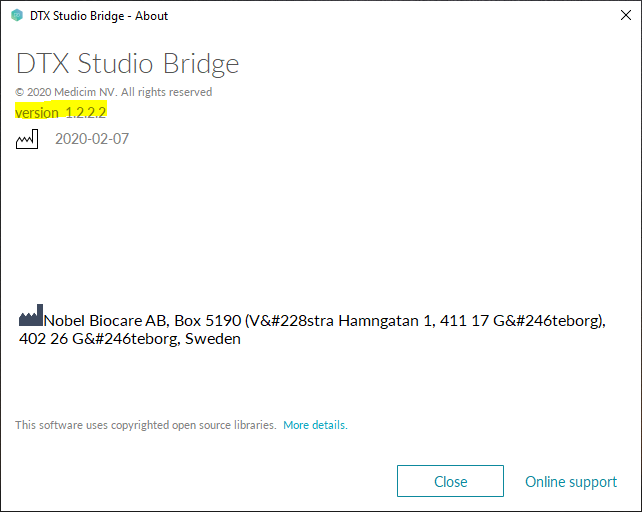Click the DTX Studio Bridge title bar icon
The width and height of the screenshot is (642, 512).
[16, 16]
